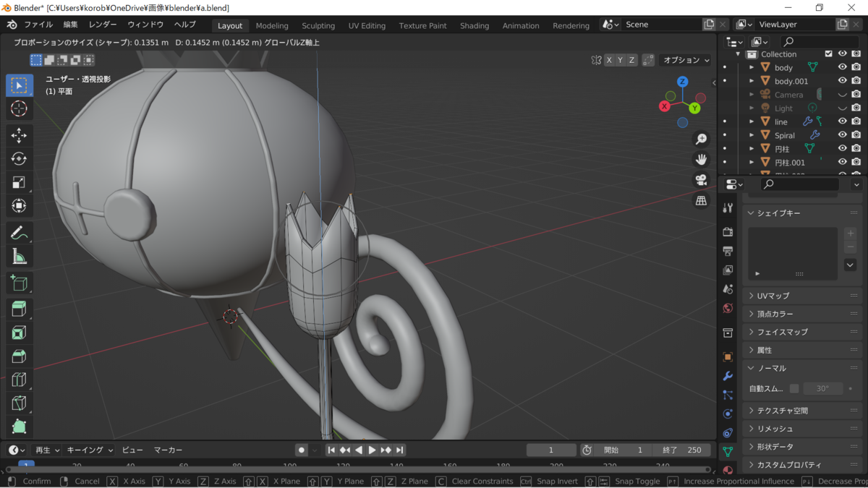Select the Bevel tool

[20, 356]
